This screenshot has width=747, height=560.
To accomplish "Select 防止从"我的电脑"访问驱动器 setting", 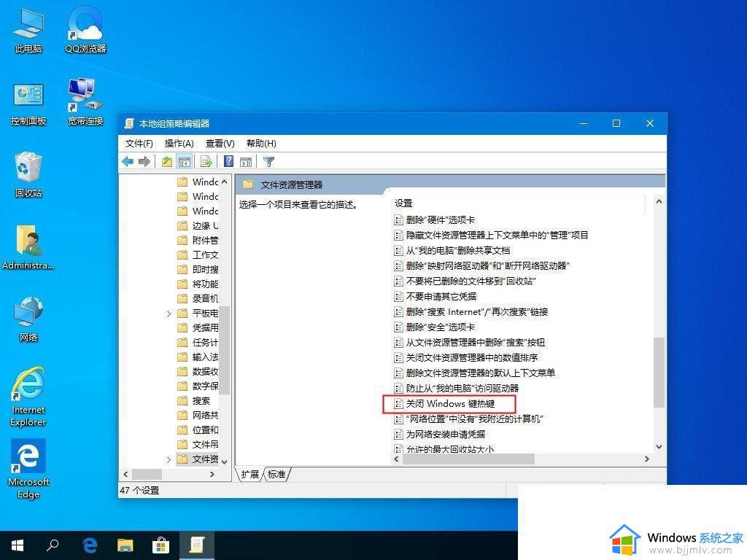I will [457, 388].
